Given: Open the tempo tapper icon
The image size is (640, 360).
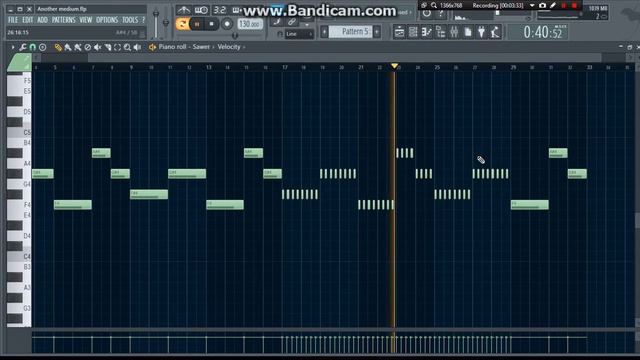Looking at the screenshot, I should point(496,32).
